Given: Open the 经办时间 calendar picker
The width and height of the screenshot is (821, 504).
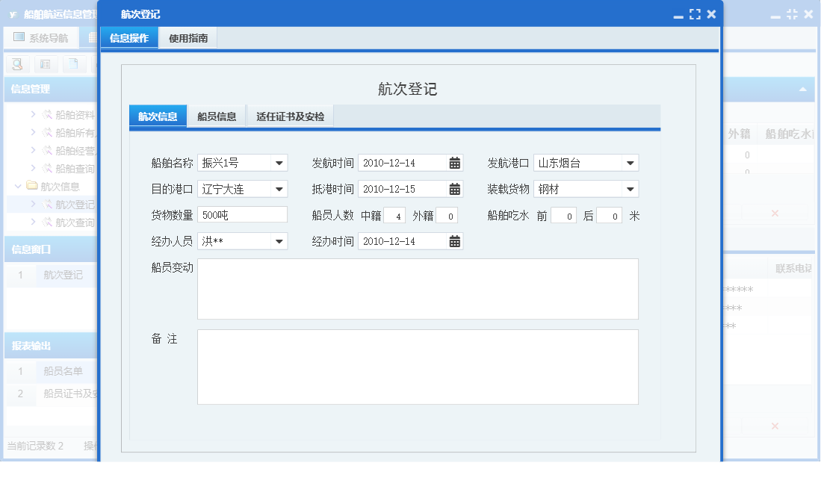Looking at the screenshot, I should pyautogui.click(x=454, y=240).
